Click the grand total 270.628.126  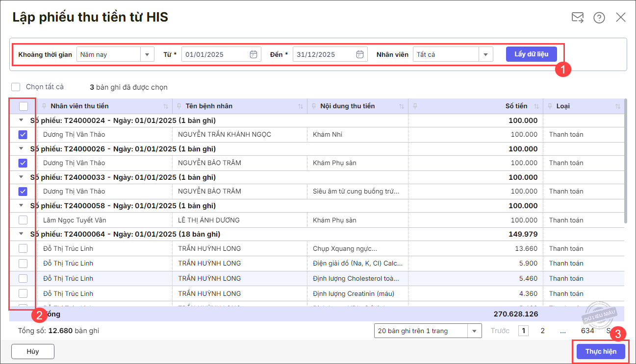(x=516, y=314)
